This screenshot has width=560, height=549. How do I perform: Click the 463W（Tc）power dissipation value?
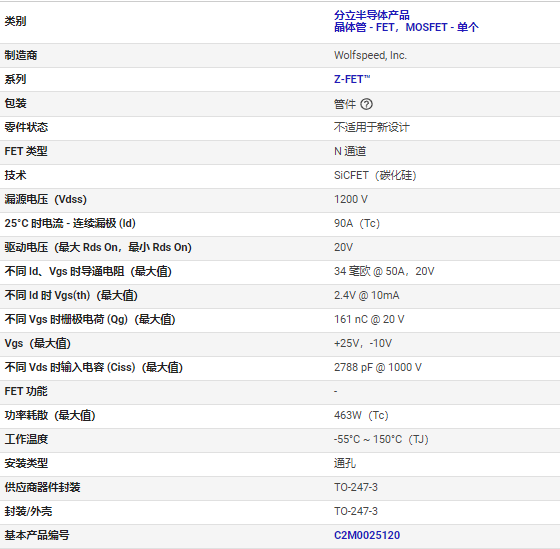361,415
